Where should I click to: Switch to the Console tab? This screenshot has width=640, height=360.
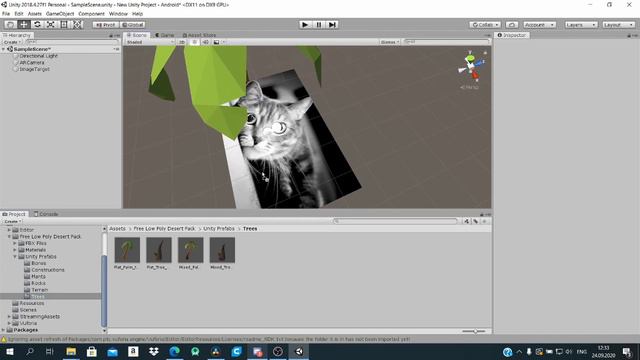coord(46,214)
